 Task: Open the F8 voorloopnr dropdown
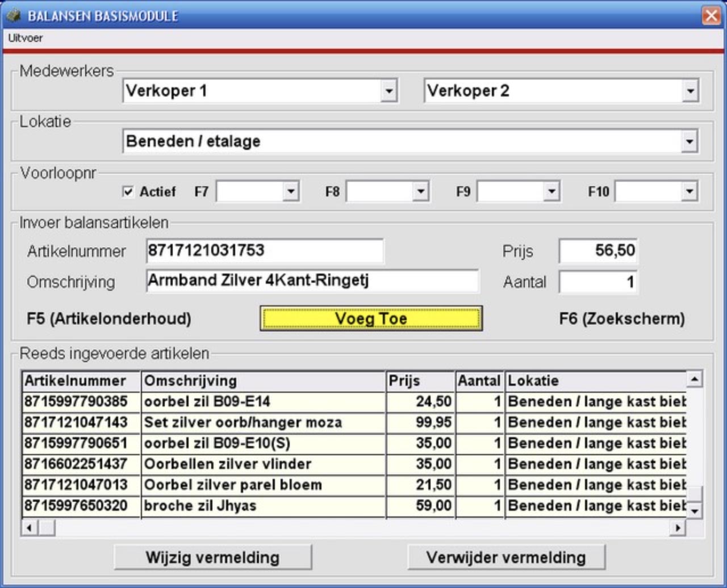point(420,192)
